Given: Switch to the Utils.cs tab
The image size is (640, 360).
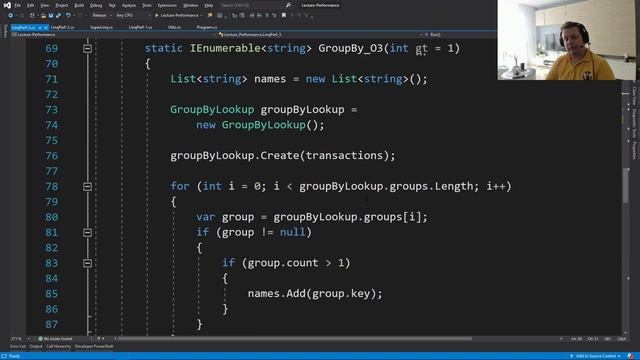Looking at the screenshot, I should [174, 27].
